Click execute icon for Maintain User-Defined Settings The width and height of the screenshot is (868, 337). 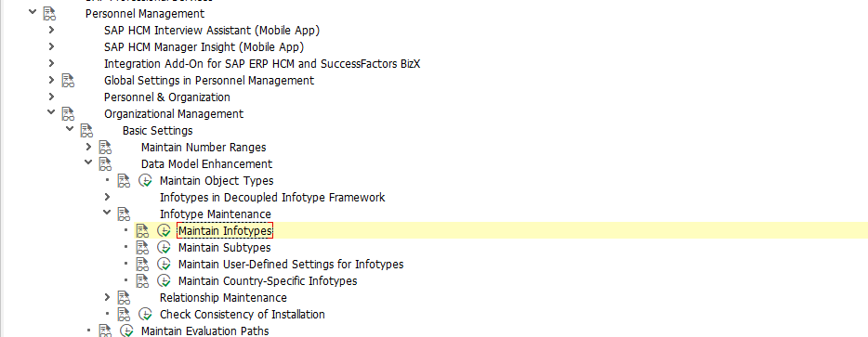[164, 264]
